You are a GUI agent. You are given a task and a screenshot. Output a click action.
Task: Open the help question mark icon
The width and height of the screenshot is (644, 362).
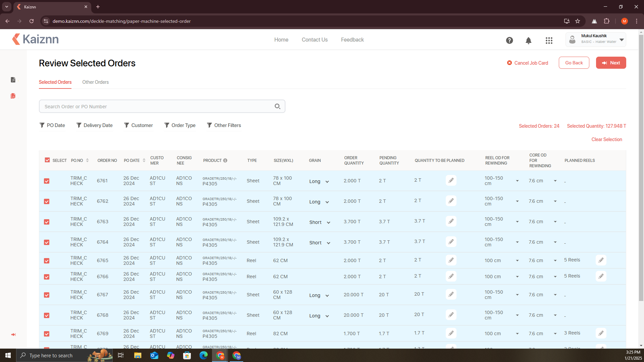509,41
